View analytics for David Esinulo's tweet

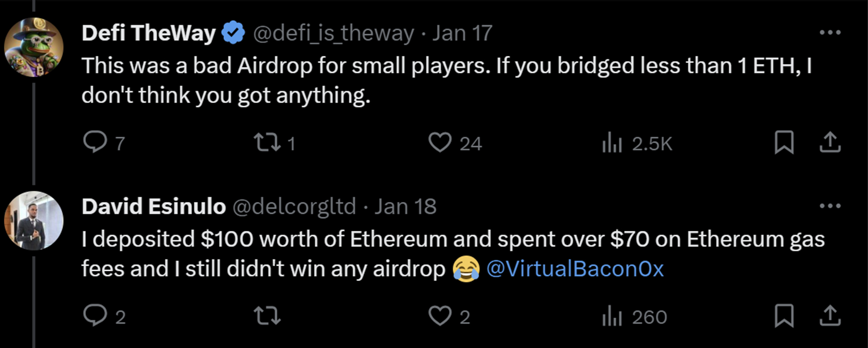(612, 317)
